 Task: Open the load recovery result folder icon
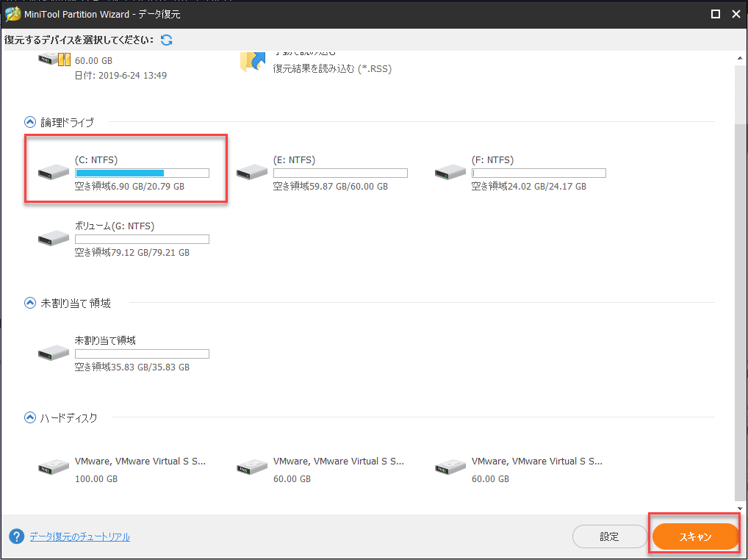(x=252, y=61)
